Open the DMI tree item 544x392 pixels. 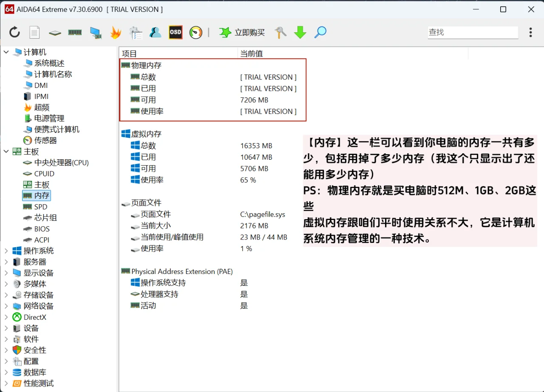[41, 85]
